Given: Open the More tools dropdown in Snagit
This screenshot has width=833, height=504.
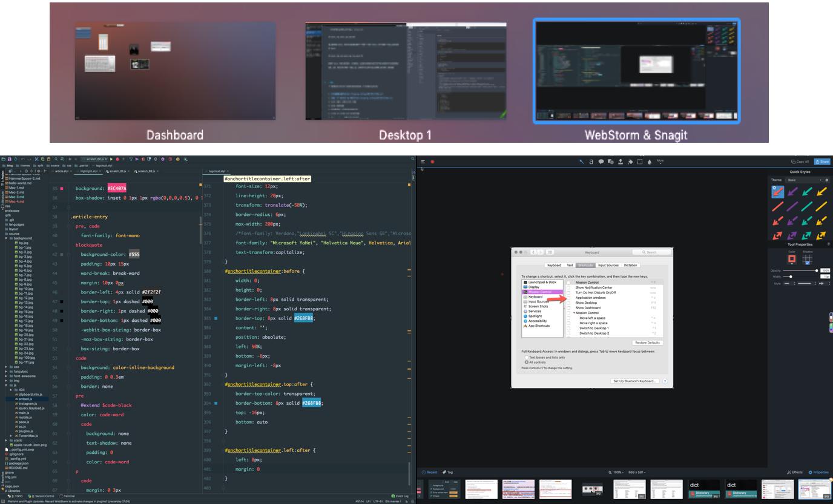Looking at the screenshot, I should pos(660,162).
